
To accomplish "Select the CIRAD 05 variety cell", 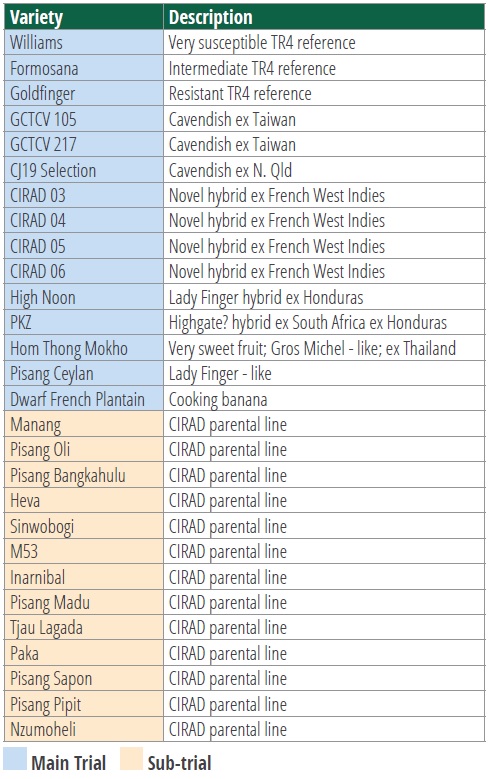I will pos(83,246).
